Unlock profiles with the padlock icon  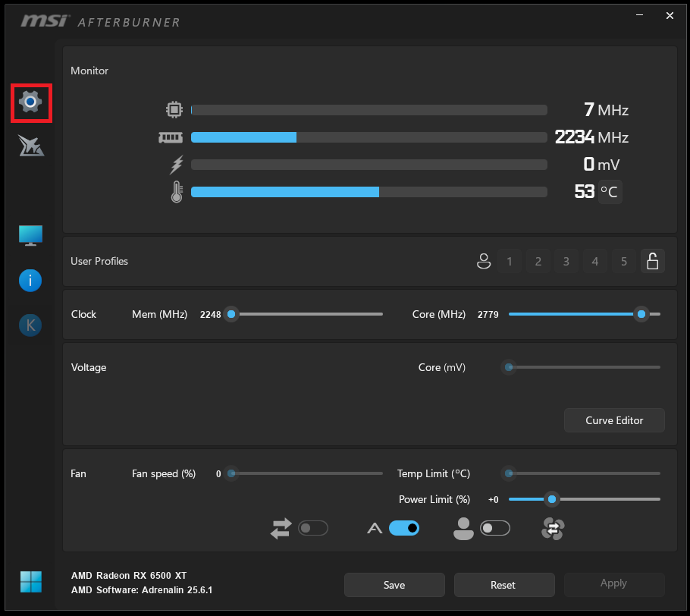pos(653,261)
